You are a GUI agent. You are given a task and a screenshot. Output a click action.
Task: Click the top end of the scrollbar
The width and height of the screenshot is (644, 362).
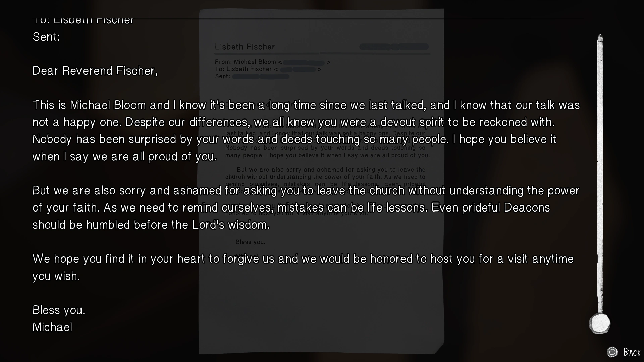tap(600, 38)
